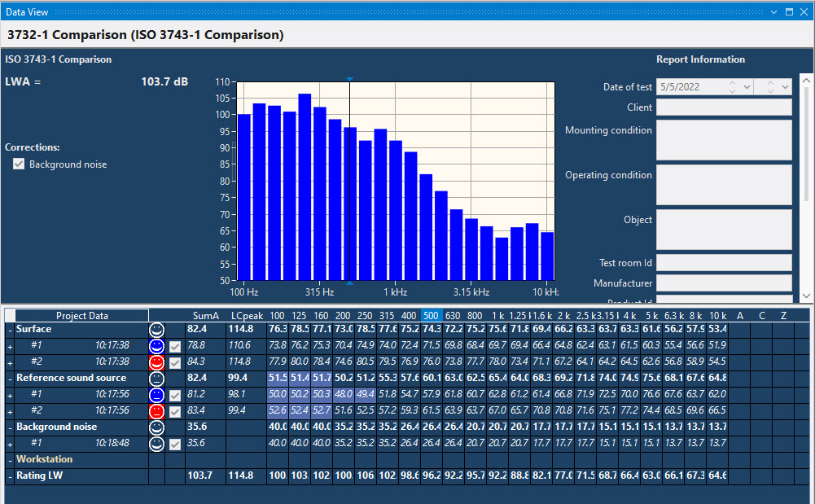Click the blue cursor marker above the bar chart
Screen dimensions: 815x504
coord(349,78)
